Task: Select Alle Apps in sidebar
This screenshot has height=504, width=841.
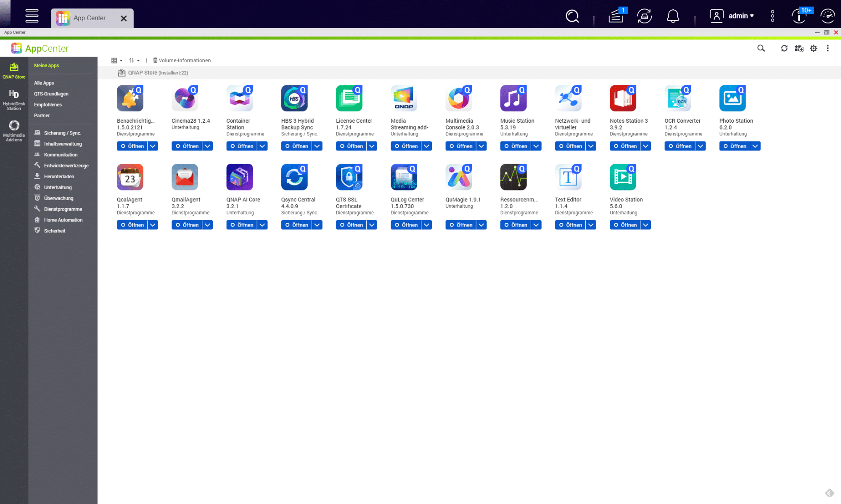Action: [x=44, y=83]
